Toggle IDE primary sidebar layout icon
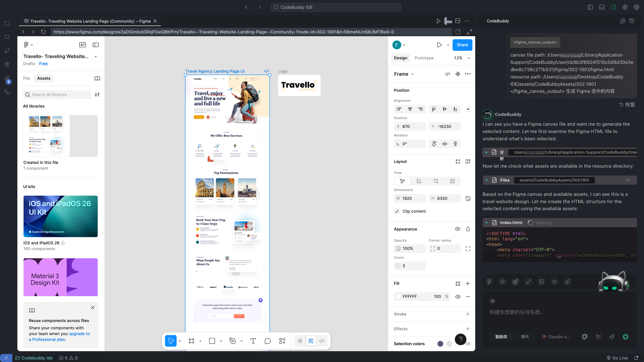Image resolution: width=644 pixels, height=362 pixels. tap(590, 7)
